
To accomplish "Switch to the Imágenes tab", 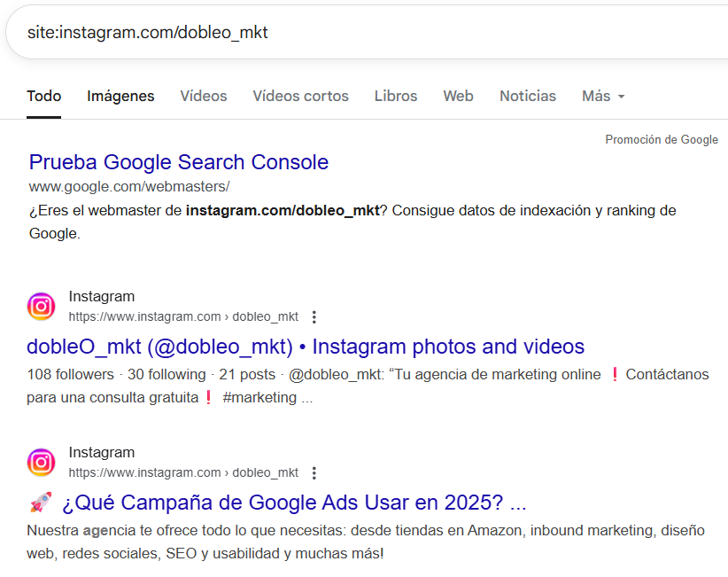I will 120,96.
